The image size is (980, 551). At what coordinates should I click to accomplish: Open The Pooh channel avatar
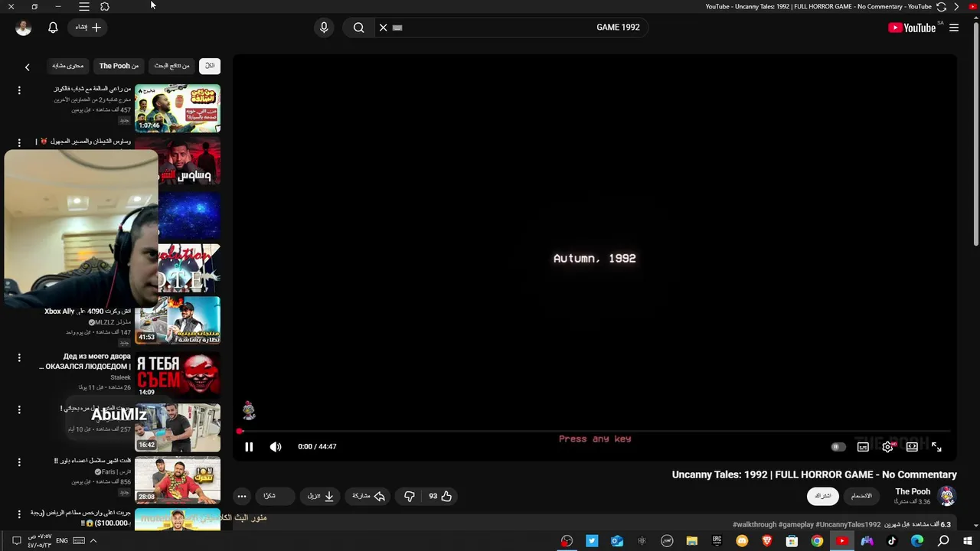[x=947, y=496]
